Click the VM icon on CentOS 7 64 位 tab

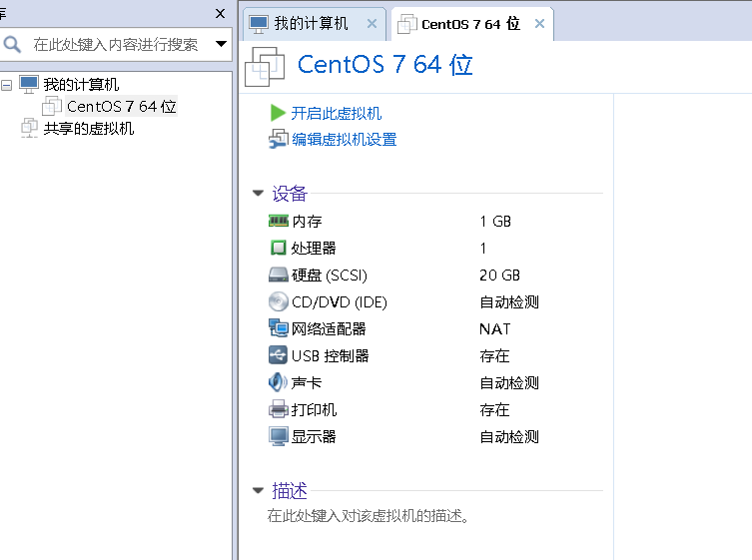coord(406,24)
